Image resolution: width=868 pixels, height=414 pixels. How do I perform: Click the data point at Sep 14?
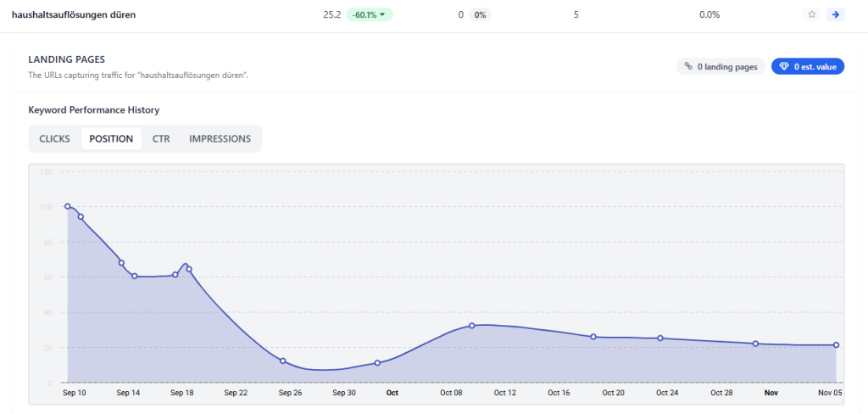click(x=121, y=263)
